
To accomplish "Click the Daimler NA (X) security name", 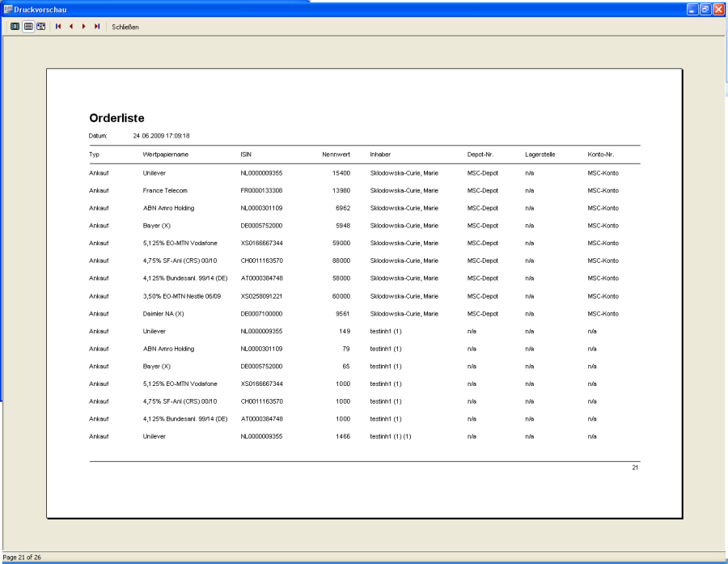I will pyautogui.click(x=163, y=314).
